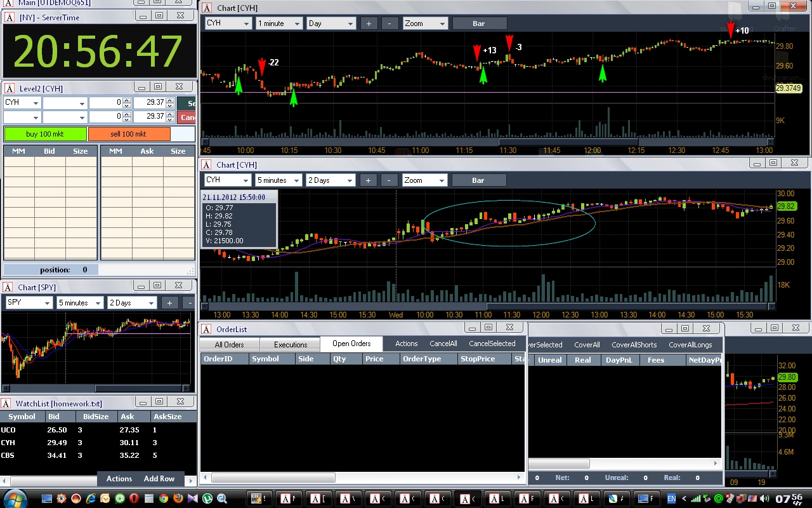Image resolution: width=812 pixels, height=508 pixels.
Task: Click CancelSelected in OrderList
Action: [492, 344]
